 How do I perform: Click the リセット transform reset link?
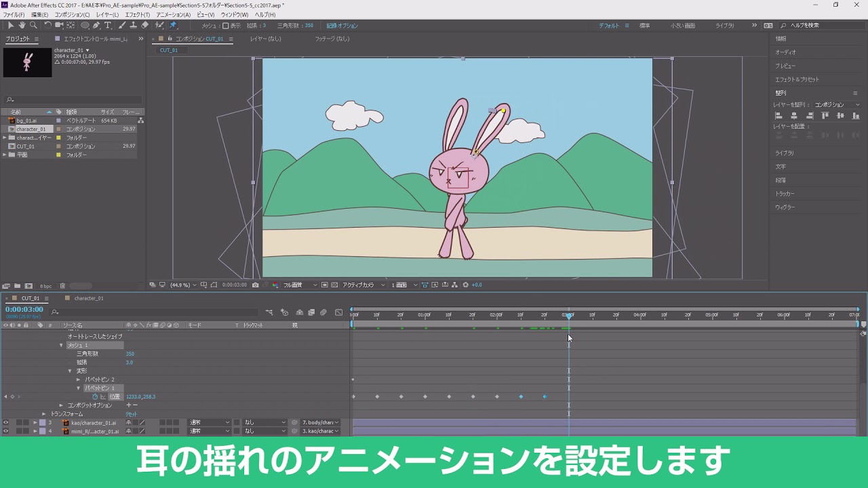(x=131, y=413)
